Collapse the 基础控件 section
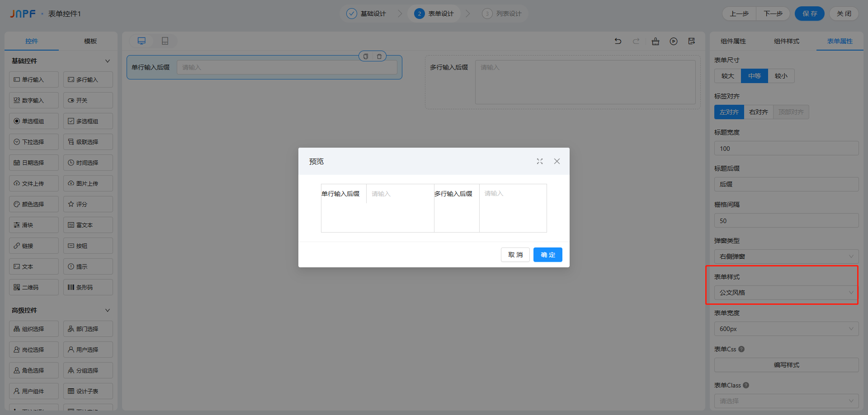Screen dimensions: 868x415 [108, 61]
